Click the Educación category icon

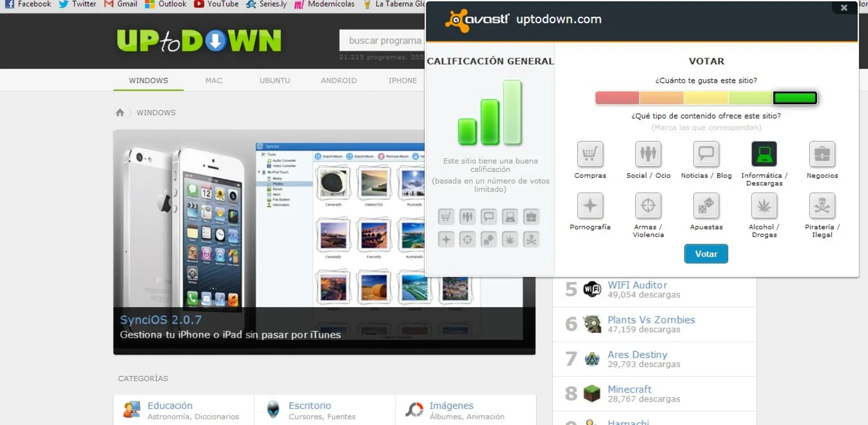coord(131,410)
